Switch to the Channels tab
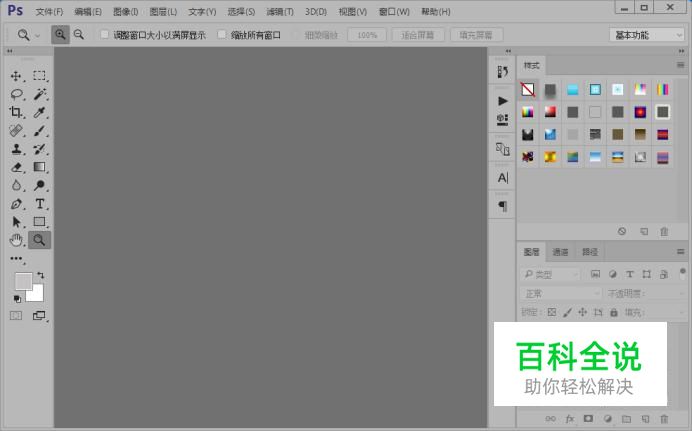 click(560, 252)
